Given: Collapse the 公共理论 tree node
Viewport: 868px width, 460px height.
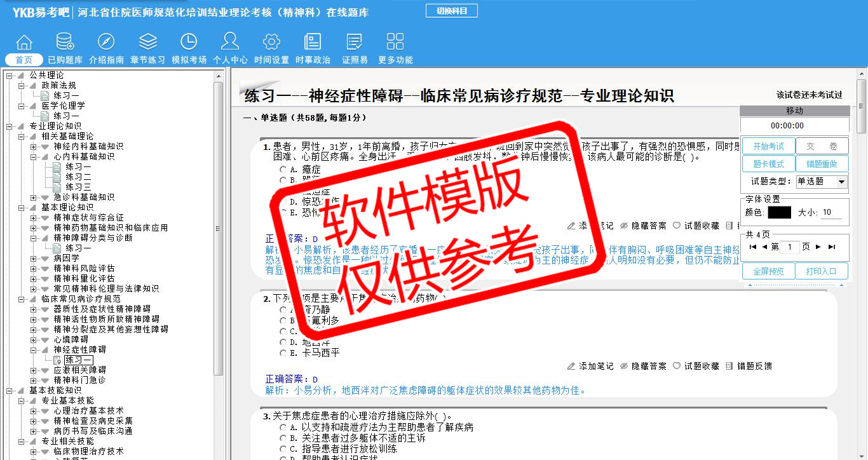Looking at the screenshot, I should (10, 75).
